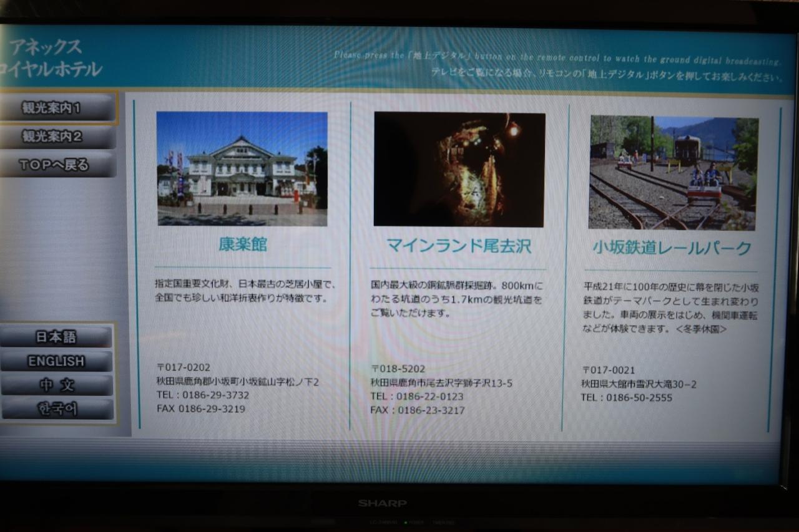Select postal code 〒018-5202
Screen dimensions: 799x532
398,369
